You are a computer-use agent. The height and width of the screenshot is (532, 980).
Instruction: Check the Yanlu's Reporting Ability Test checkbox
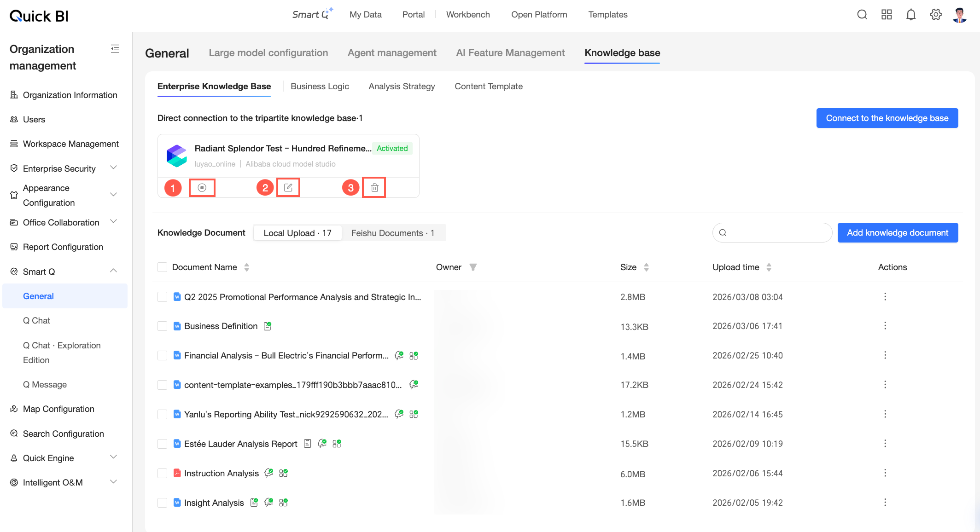162,414
